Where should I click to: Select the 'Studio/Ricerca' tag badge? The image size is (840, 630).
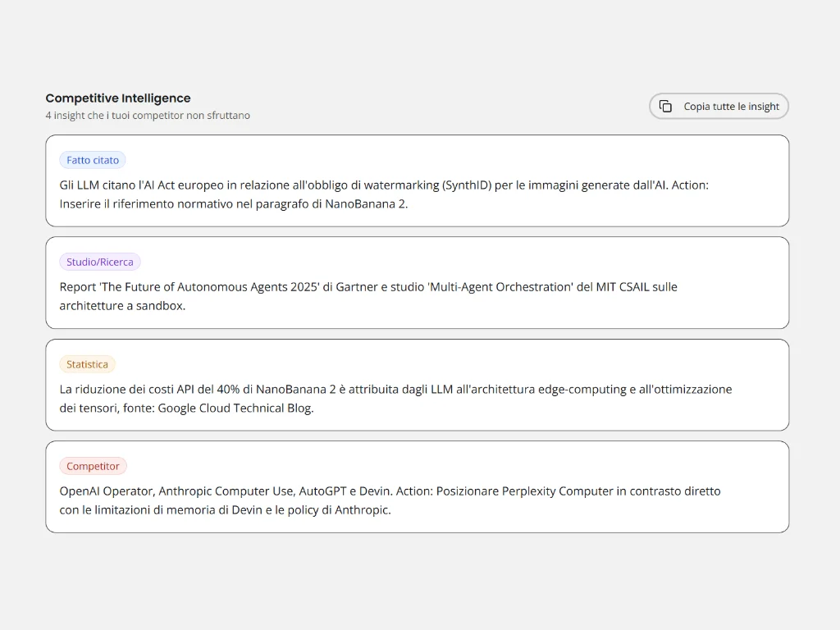(99, 262)
